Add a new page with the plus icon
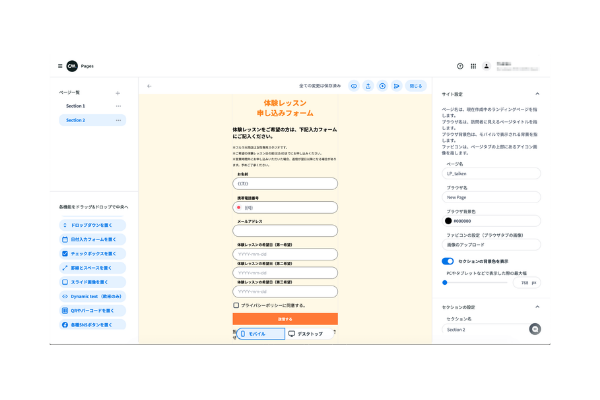 [118, 91]
